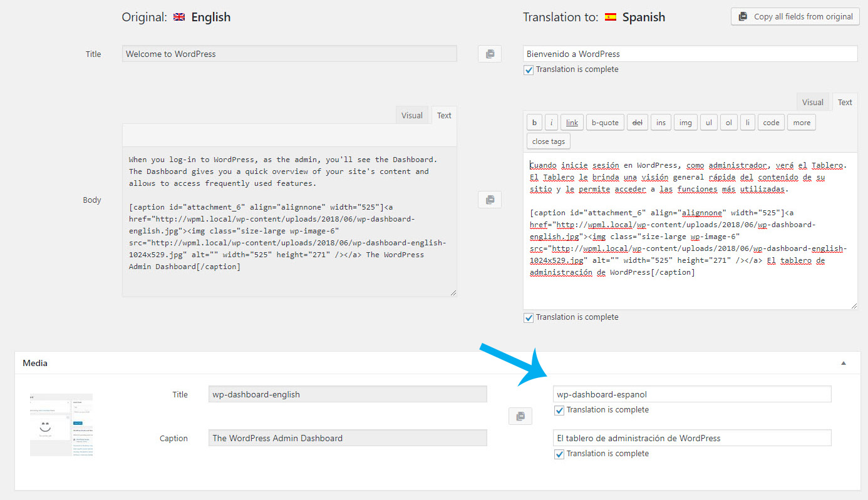Click the original 'wp-dashboard-english' media title field
This screenshot has width=868, height=500.
click(x=348, y=394)
